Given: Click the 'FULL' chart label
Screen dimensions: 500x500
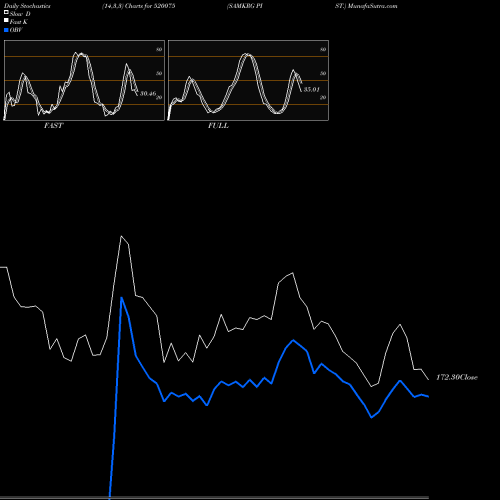Looking at the screenshot, I should (x=218, y=126).
